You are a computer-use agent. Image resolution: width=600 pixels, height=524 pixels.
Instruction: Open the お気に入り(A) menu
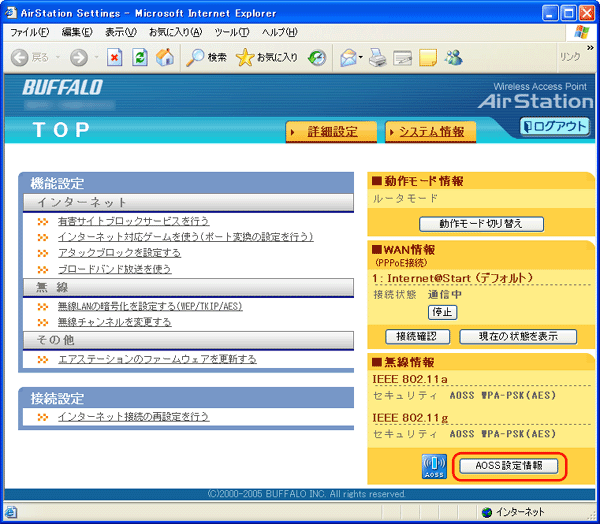coord(175,33)
